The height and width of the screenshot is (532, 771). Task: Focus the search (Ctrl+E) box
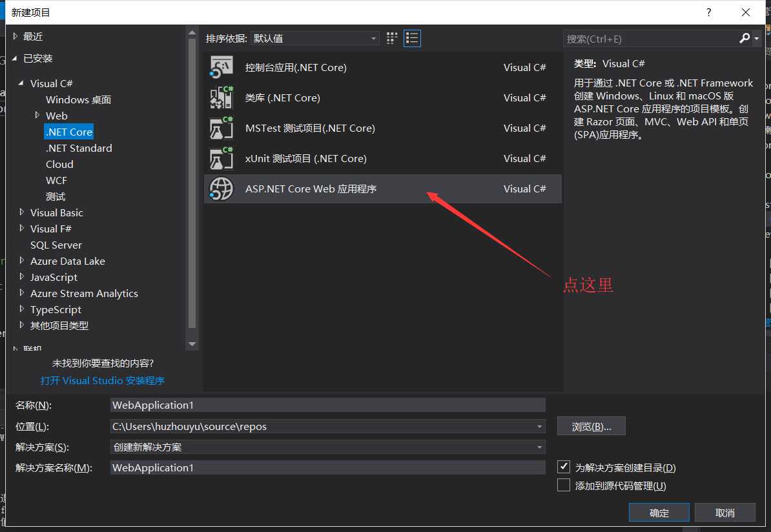[650, 39]
